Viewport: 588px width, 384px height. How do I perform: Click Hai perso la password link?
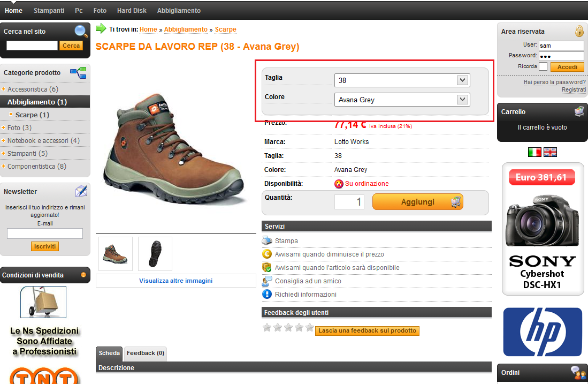[555, 82]
